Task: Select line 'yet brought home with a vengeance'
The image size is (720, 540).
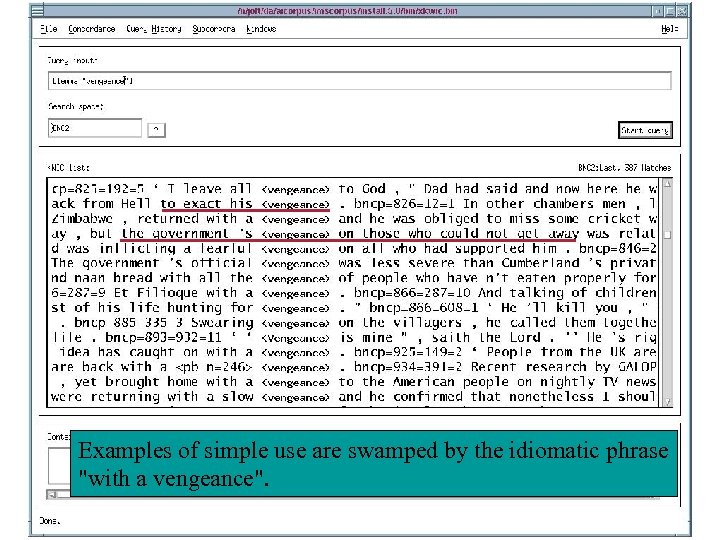Action: (x=354, y=382)
